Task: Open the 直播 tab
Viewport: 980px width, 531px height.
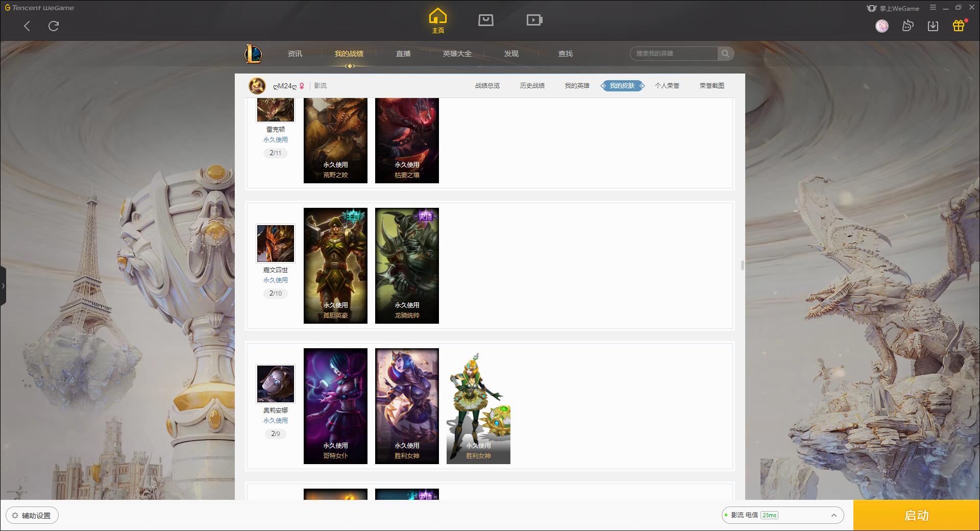Action: tap(403, 54)
